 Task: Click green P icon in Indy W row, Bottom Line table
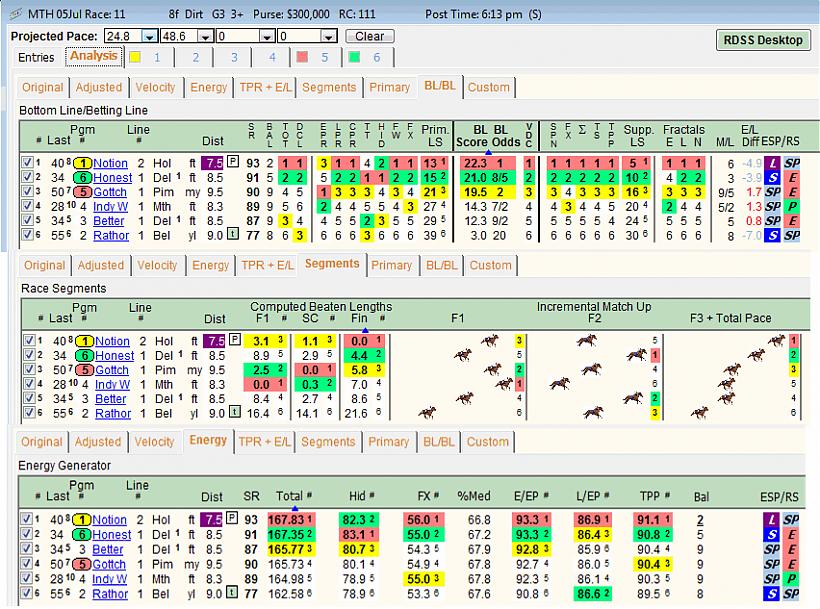792,206
